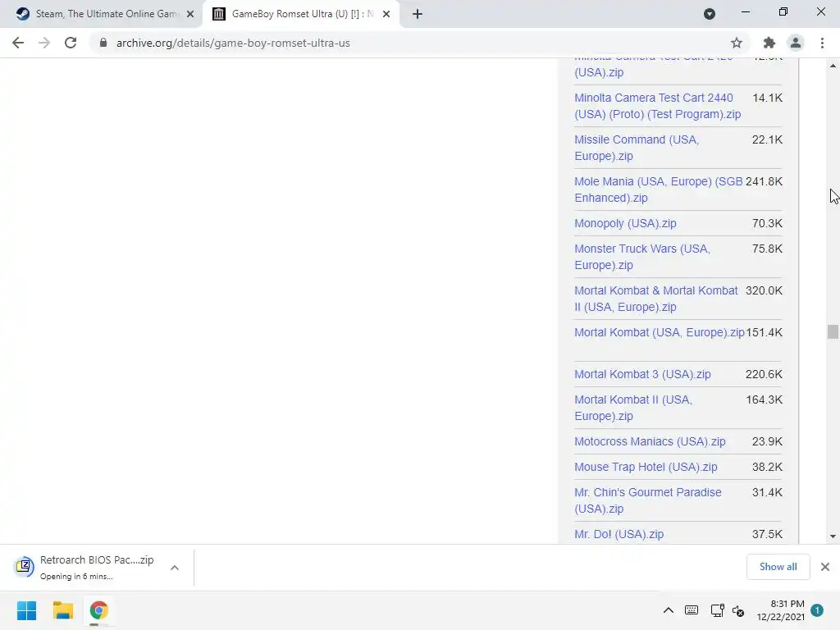The width and height of the screenshot is (840, 630).
Task: Show all downloads
Action: (x=778, y=567)
